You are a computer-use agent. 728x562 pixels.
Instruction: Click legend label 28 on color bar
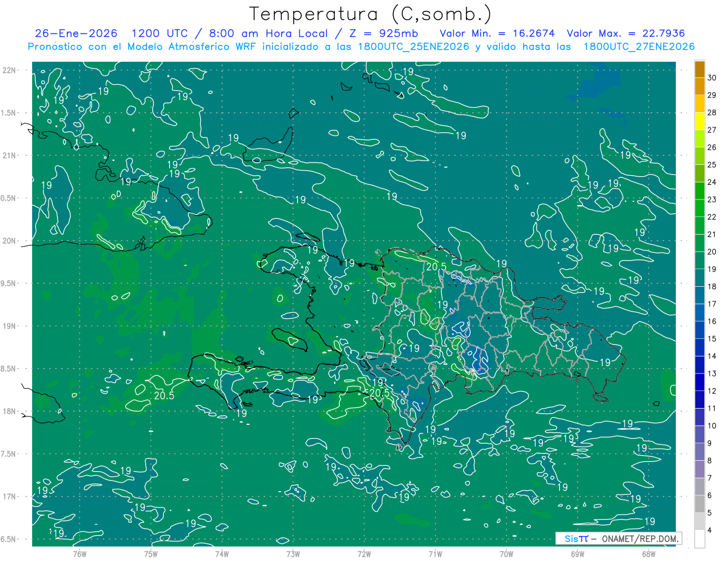712,112
